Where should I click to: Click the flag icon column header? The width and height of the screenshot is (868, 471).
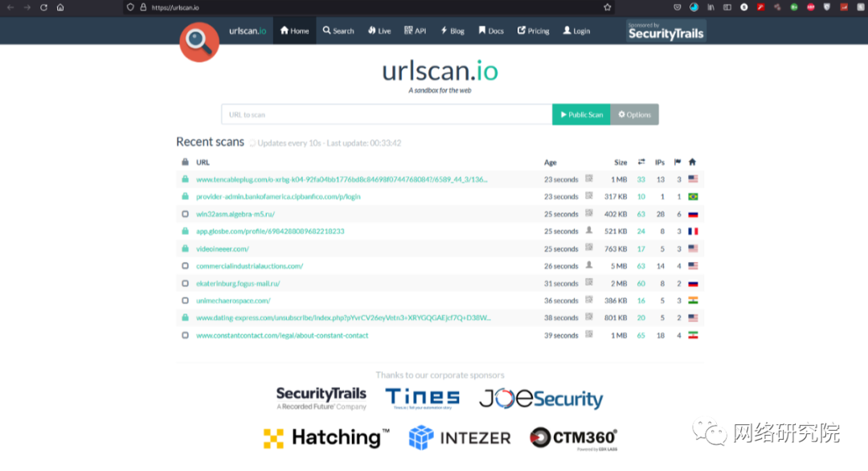[678, 162]
